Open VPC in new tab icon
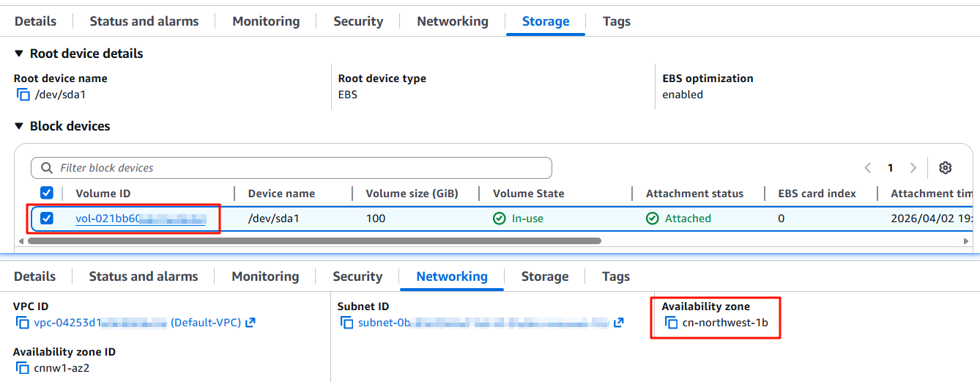This screenshot has width=980, height=382. pos(250,323)
